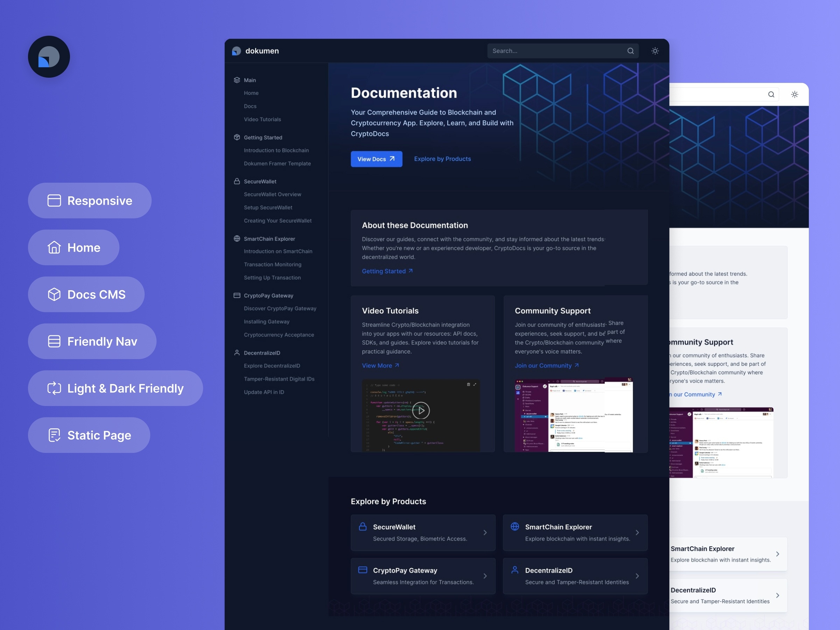Screen dimensions: 840x630
Task: Click the DecentralizeID person icon
Action: point(237,352)
